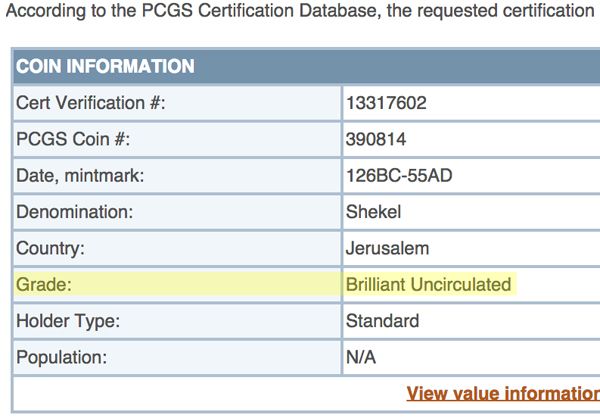The width and height of the screenshot is (600, 418).
Task: Click the Country label cell
Action: 177,248
